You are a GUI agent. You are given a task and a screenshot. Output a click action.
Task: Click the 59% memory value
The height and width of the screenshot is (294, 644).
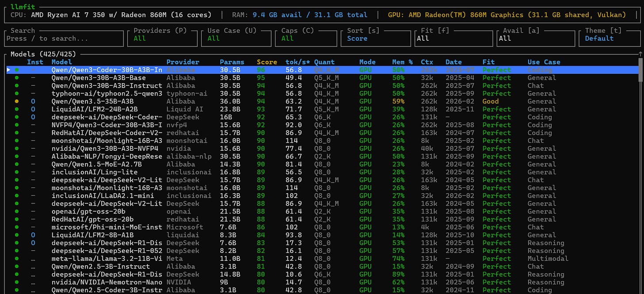398,101
